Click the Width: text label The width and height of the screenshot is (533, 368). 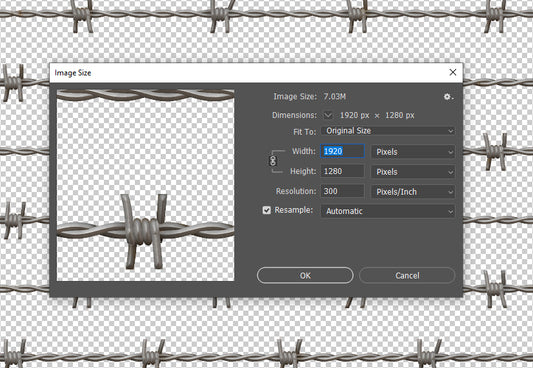304,151
